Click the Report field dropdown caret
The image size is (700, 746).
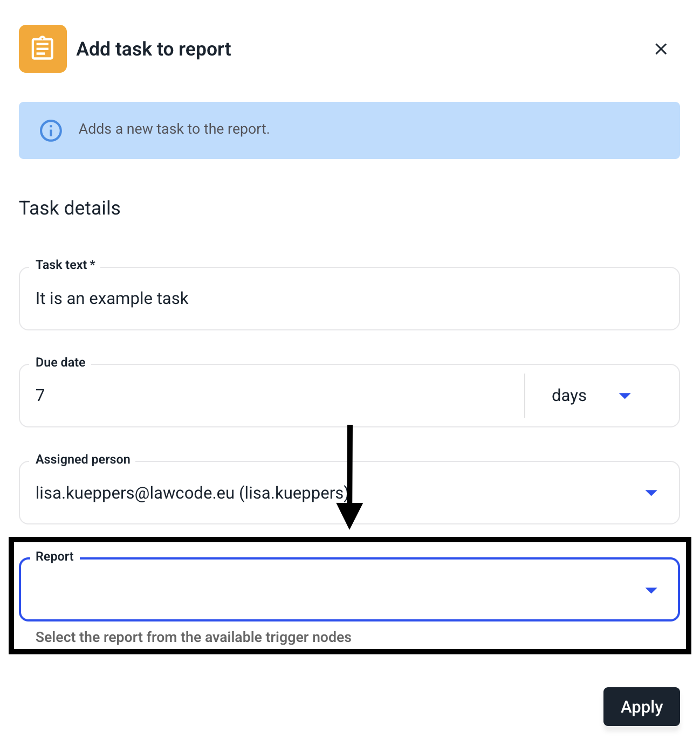pyautogui.click(x=651, y=590)
